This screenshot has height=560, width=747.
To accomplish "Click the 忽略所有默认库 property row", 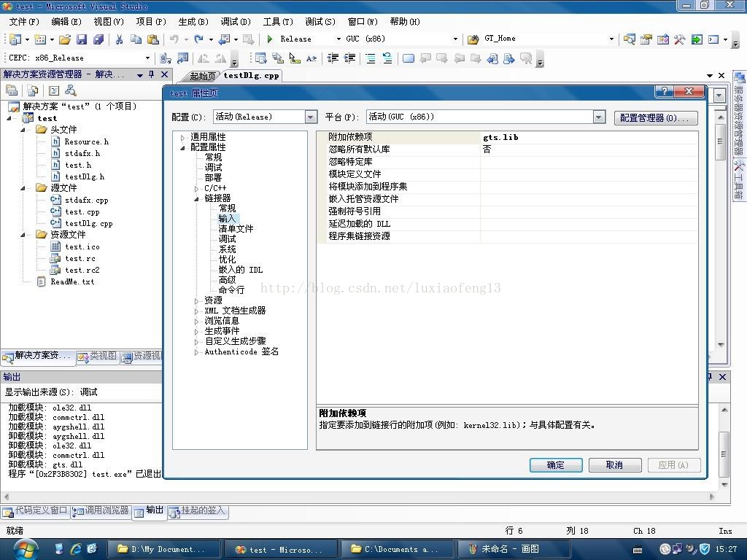I will coord(508,149).
